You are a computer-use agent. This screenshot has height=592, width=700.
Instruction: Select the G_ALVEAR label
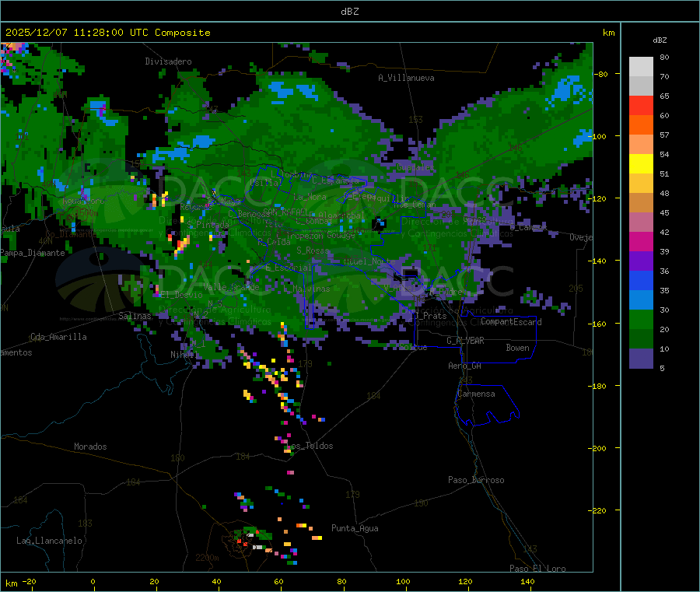click(x=465, y=341)
